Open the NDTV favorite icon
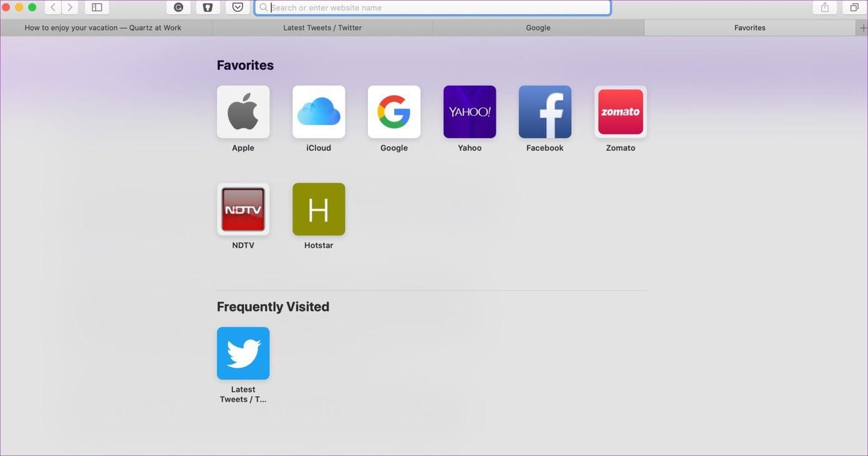The height and width of the screenshot is (456, 868). click(243, 209)
